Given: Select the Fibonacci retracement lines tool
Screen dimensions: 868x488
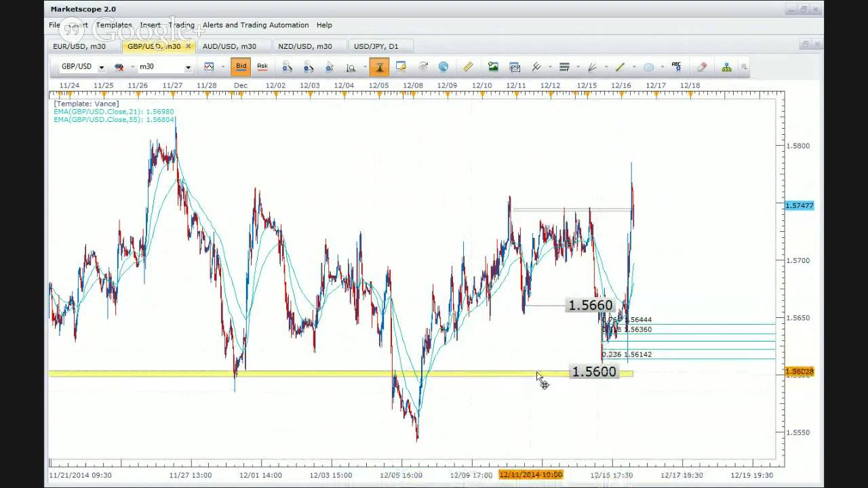Looking at the screenshot, I should point(564,66).
